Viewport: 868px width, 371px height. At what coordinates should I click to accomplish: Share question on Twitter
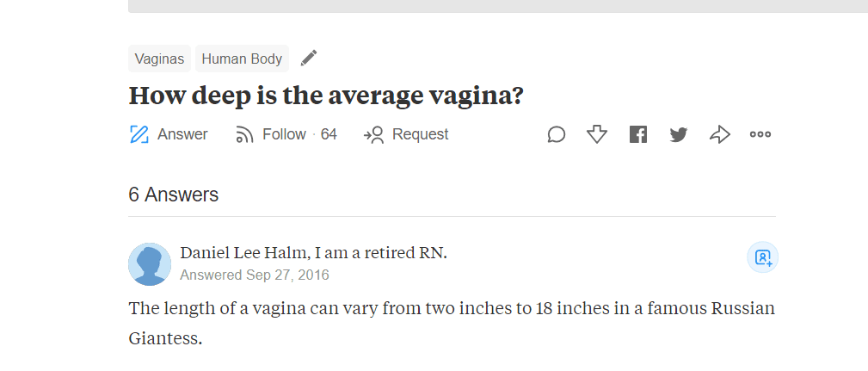[679, 134]
